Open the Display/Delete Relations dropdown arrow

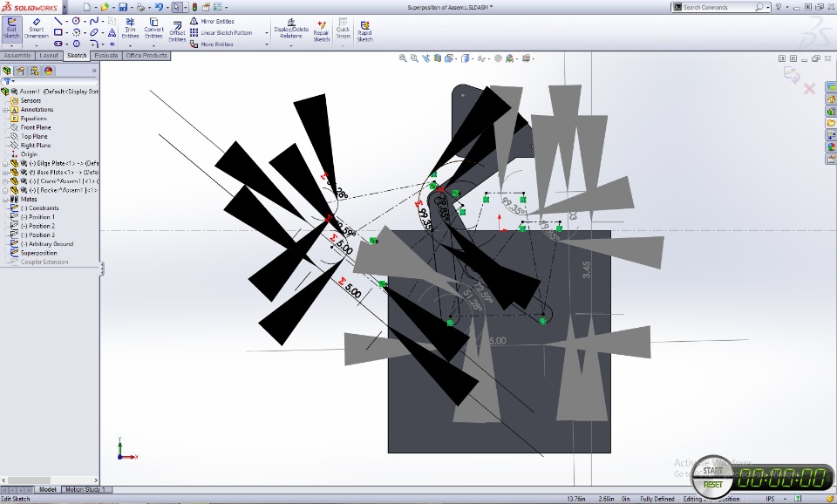(291, 45)
